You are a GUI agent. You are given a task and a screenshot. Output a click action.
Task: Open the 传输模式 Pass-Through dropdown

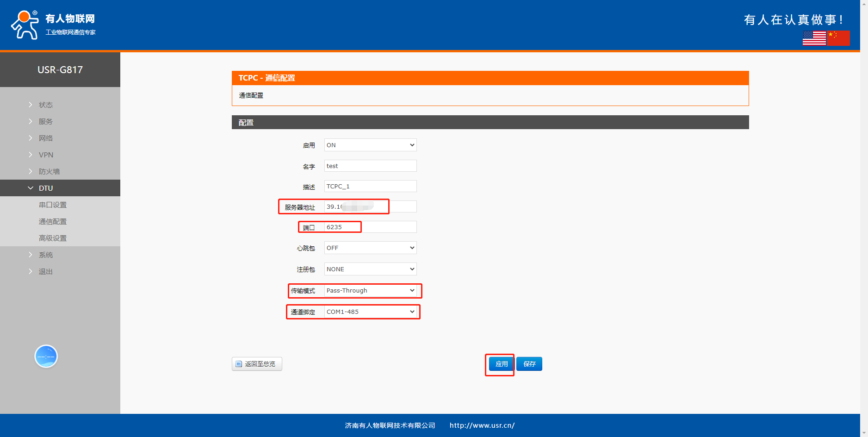[x=370, y=290]
